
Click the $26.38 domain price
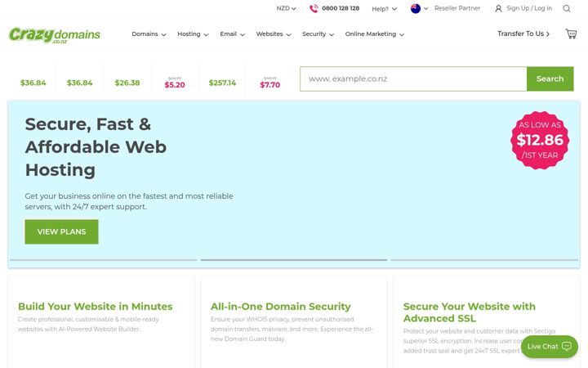tap(127, 83)
